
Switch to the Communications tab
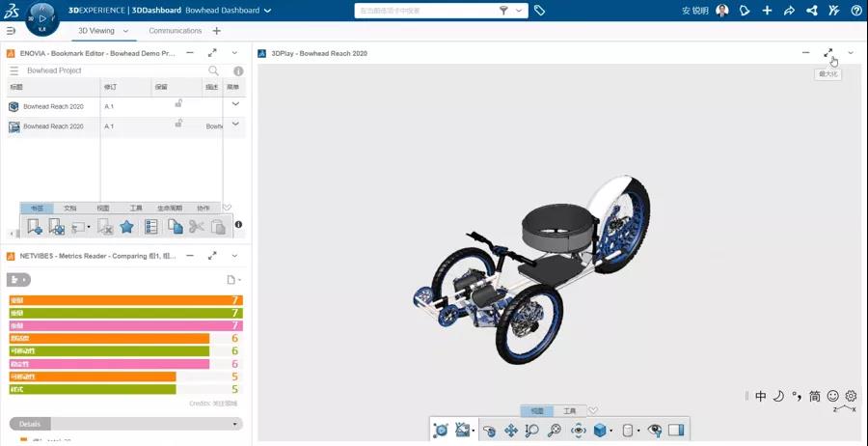(x=175, y=31)
